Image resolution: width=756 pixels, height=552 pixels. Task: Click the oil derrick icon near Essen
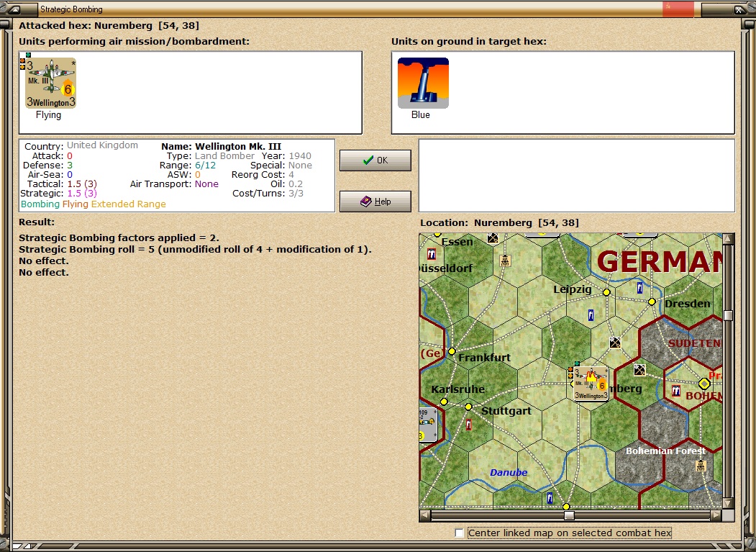coord(505,261)
